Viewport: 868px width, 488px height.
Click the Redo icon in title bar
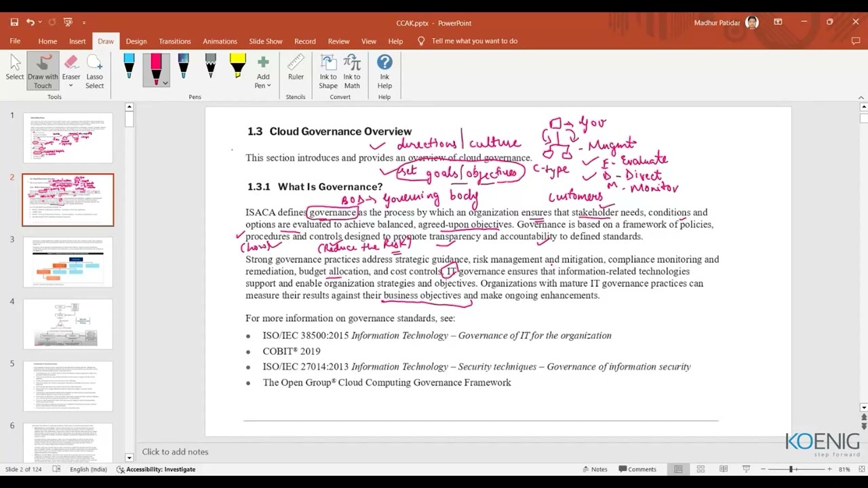52,22
